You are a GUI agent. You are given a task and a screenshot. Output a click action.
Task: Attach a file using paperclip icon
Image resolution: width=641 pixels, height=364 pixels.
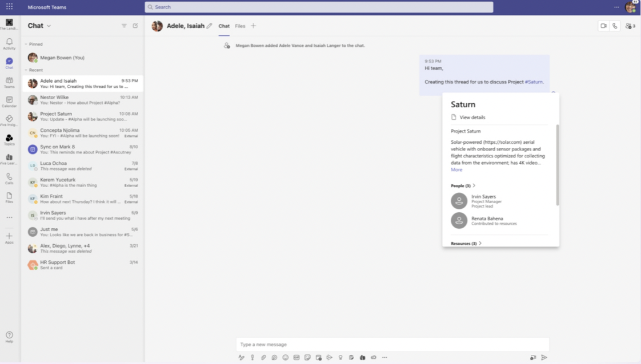click(263, 358)
